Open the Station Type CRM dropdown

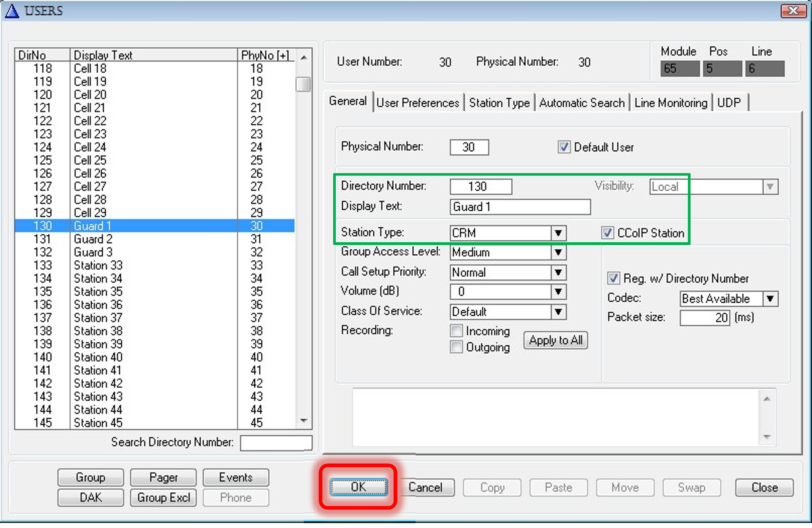(558, 233)
